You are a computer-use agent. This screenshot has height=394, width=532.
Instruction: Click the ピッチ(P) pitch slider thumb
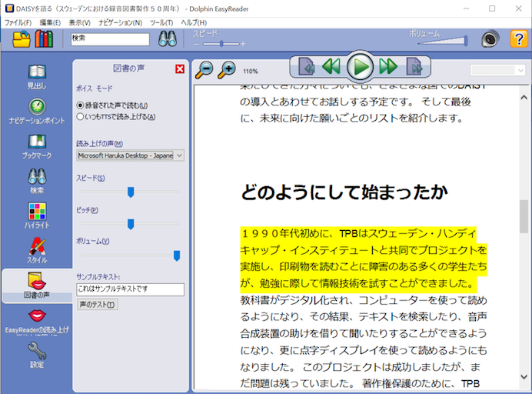131,224
